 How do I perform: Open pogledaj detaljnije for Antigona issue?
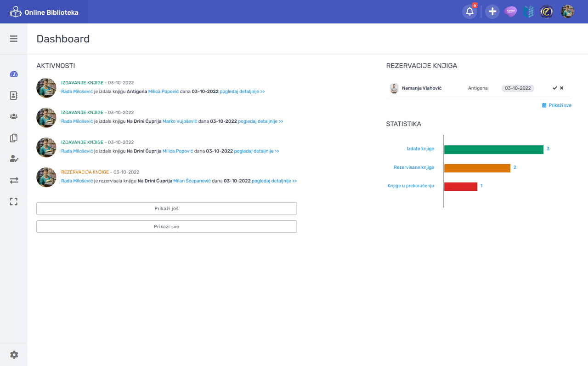pyautogui.click(x=242, y=91)
